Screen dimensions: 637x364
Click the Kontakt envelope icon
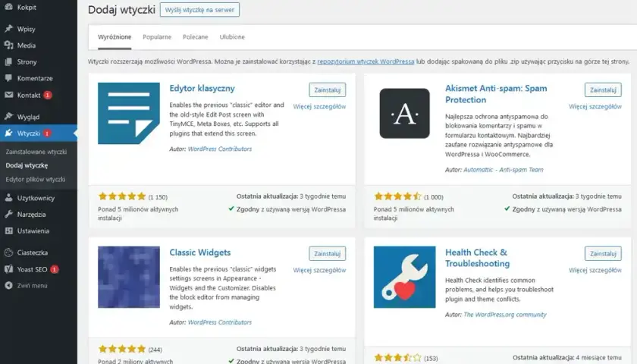pyautogui.click(x=8, y=95)
